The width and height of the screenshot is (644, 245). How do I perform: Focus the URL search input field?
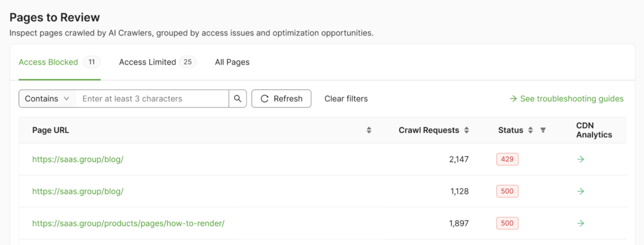(152, 99)
